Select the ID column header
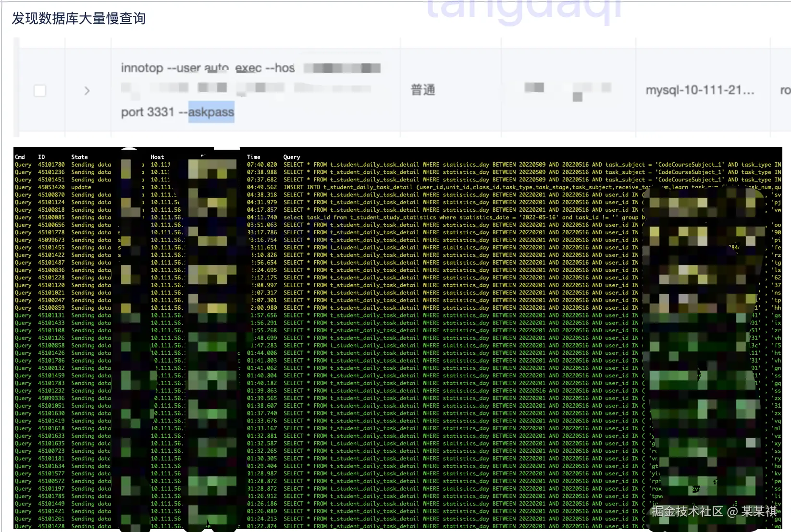The height and width of the screenshot is (532, 791). coord(41,157)
